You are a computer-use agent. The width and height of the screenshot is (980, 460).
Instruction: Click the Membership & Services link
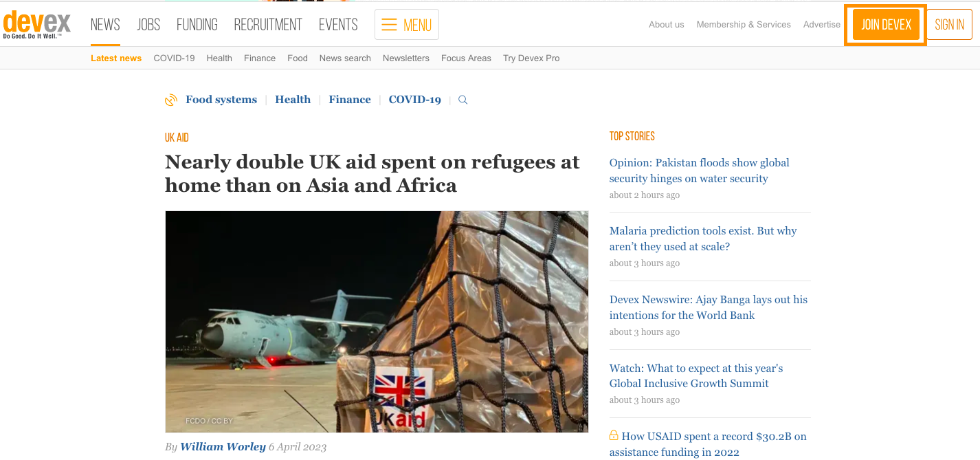point(744,25)
